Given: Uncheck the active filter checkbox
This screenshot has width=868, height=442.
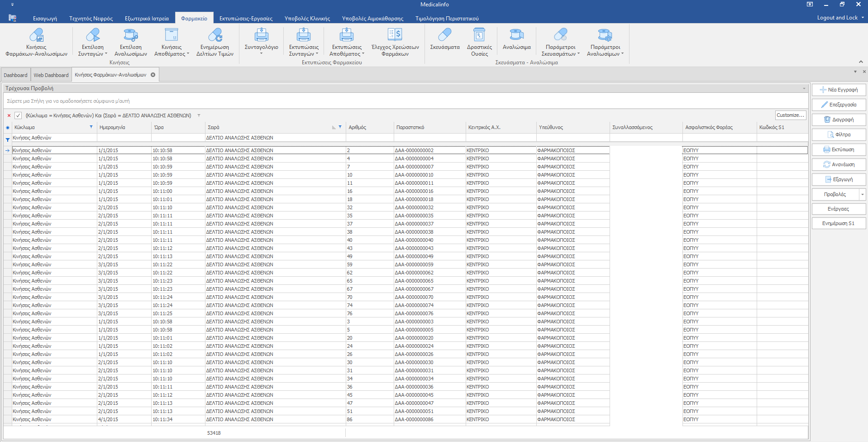Looking at the screenshot, I should pyautogui.click(x=18, y=115).
